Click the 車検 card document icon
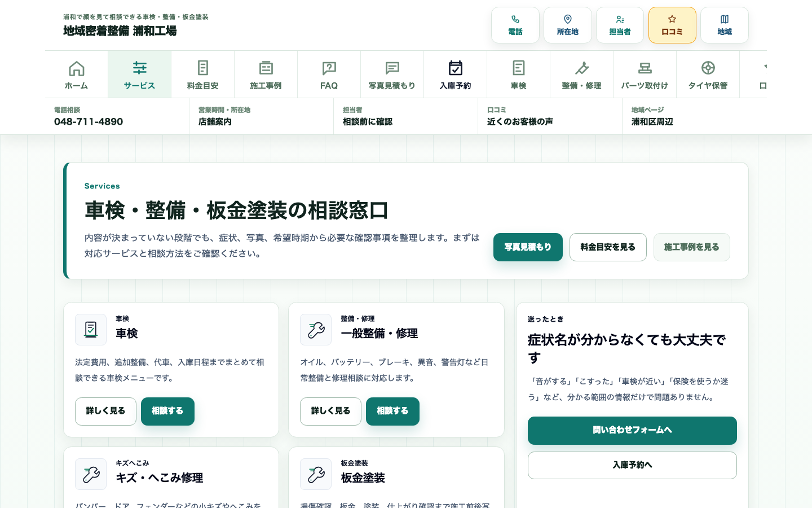812x508 pixels. click(x=91, y=330)
